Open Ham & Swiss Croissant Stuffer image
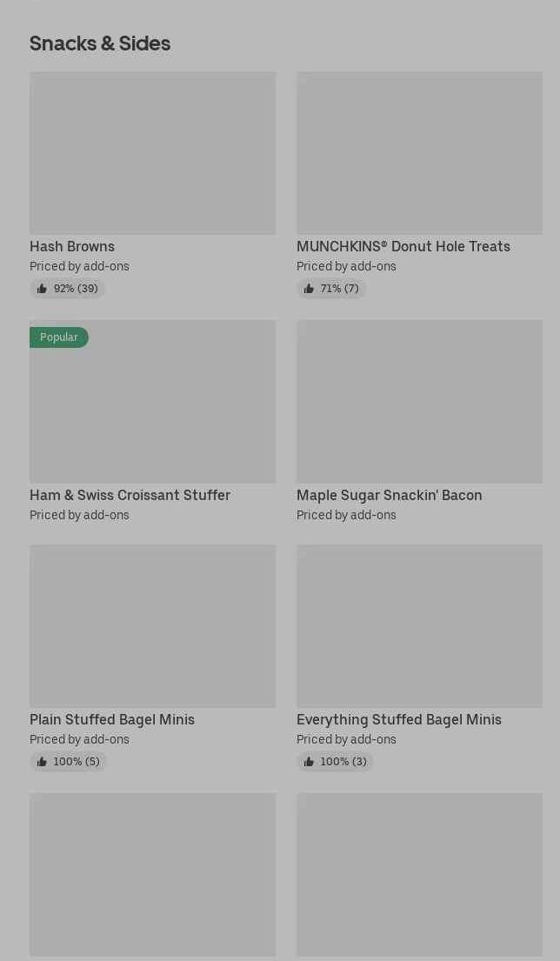Viewport: 560px width, 961px height. [152, 402]
